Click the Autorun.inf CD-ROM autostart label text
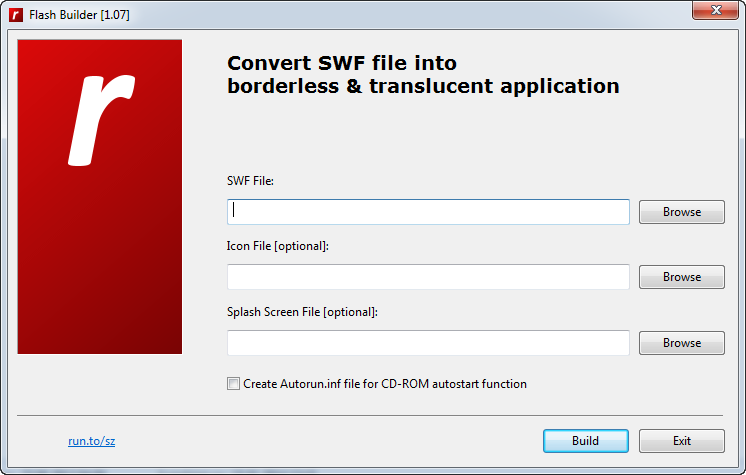 (x=385, y=383)
